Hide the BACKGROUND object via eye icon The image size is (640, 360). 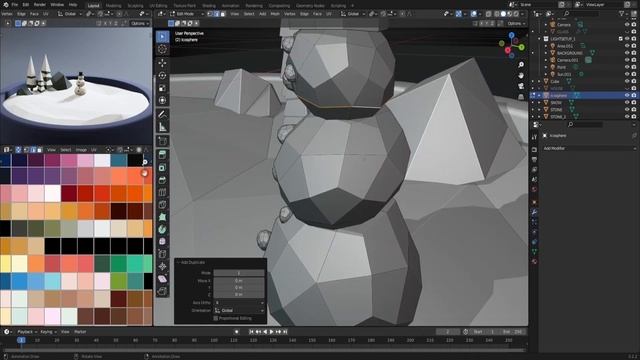point(627,53)
